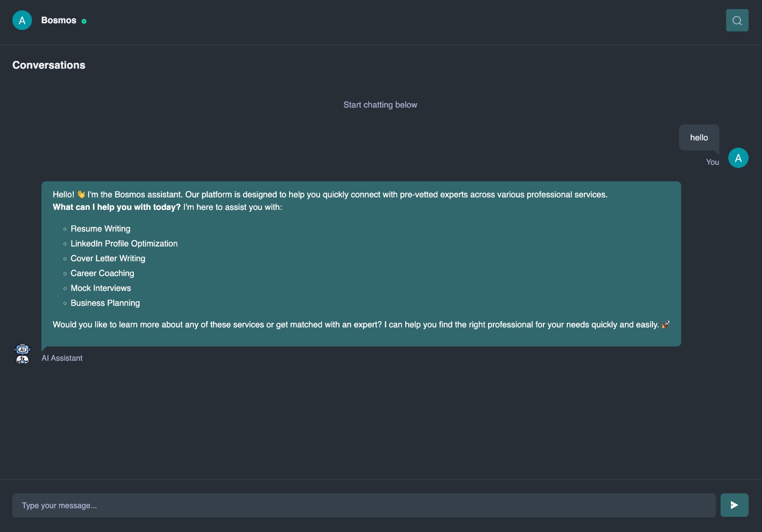Click the green online status dot

tap(84, 21)
